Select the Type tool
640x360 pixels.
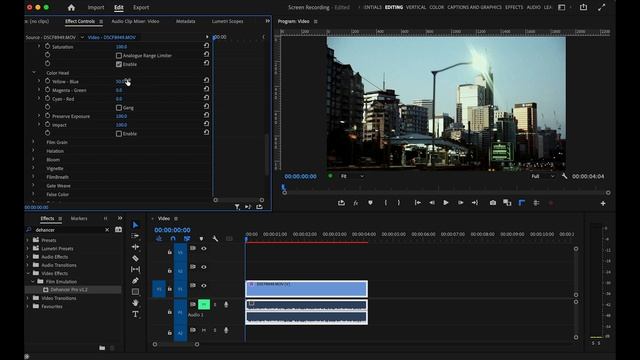coord(136,314)
